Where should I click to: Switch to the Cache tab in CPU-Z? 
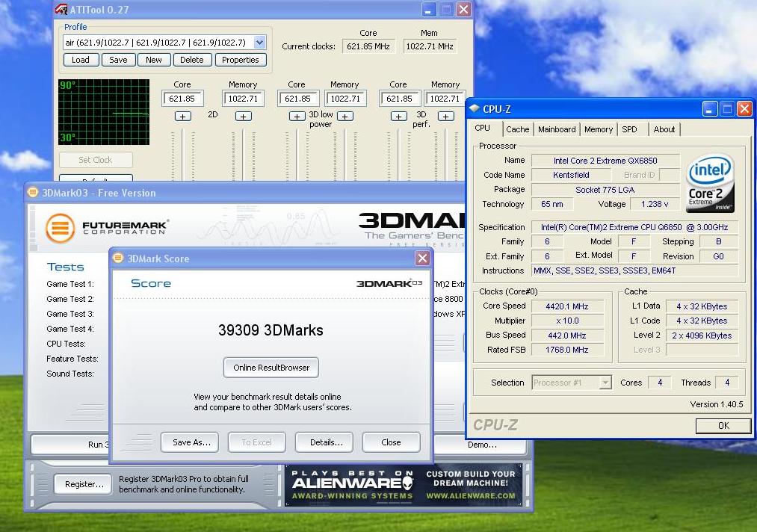(518, 129)
